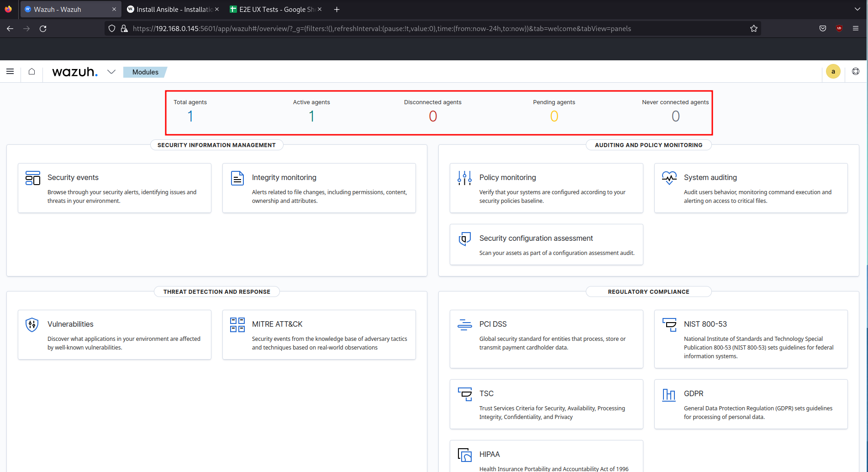Click the Security events icon
Image resolution: width=868 pixels, height=472 pixels.
point(33,178)
